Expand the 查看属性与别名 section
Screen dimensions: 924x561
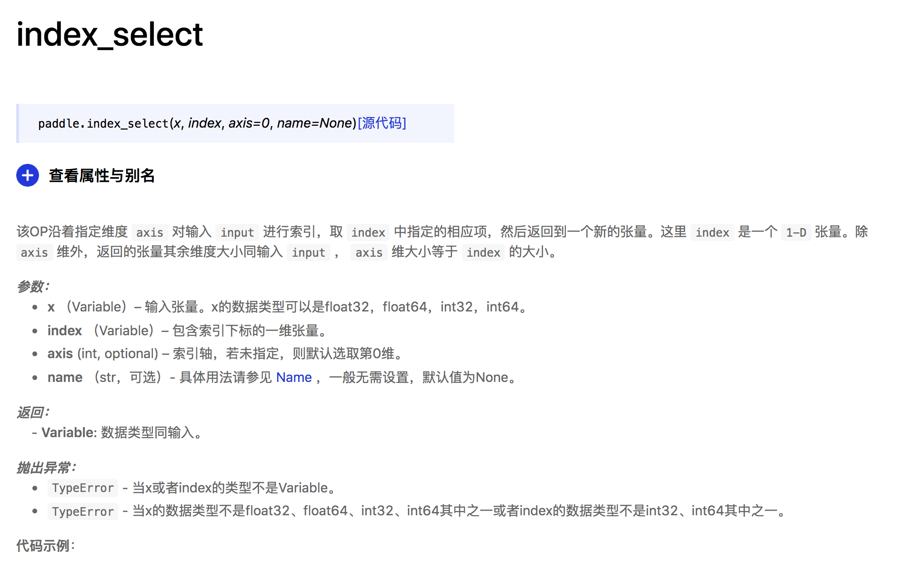pos(101,175)
